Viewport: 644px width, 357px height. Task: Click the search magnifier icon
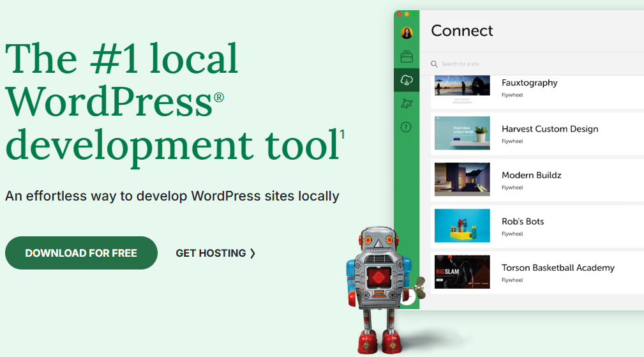click(x=434, y=64)
